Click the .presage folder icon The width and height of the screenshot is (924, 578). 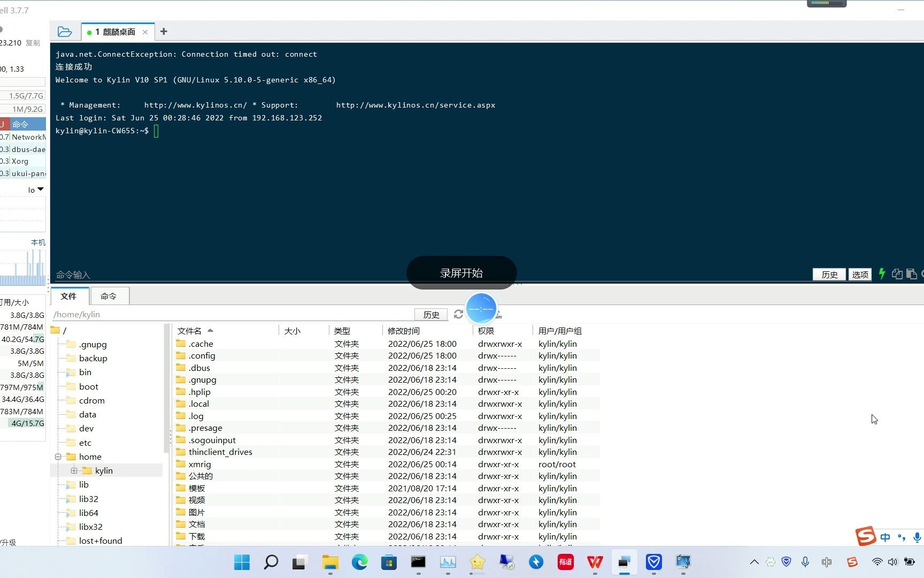[x=181, y=428]
